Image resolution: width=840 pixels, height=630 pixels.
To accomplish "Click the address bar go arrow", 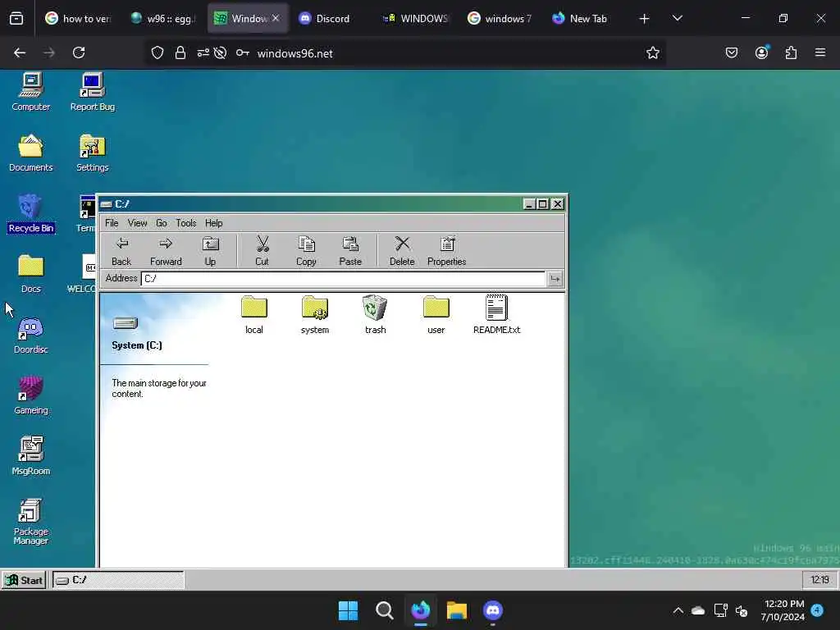I will coord(555,279).
